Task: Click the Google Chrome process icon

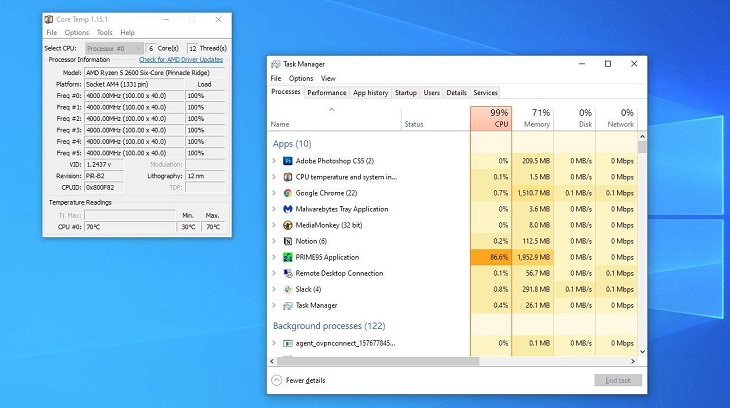Action: [x=288, y=193]
